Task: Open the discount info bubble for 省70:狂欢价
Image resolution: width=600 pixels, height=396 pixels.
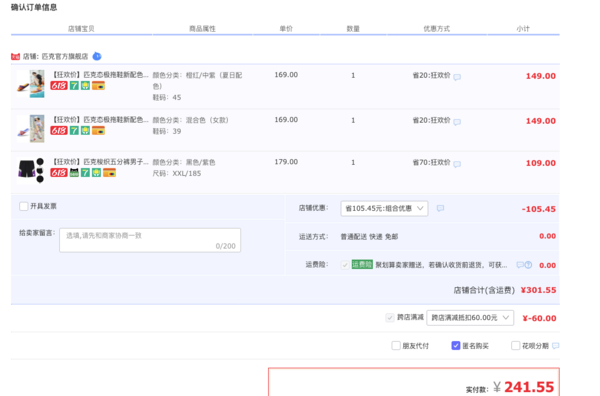Action: [457, 164]
